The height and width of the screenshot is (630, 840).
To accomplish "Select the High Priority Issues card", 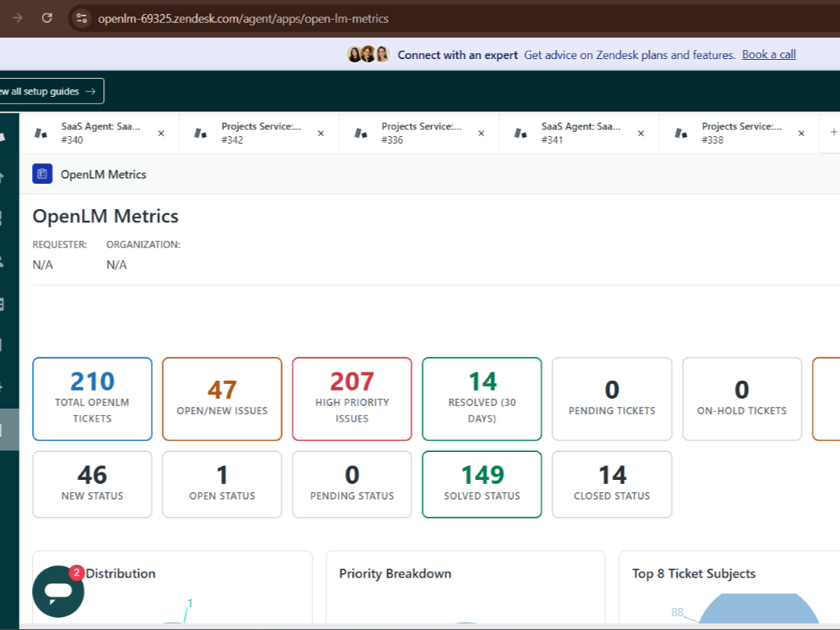I will tap(351, 399).
